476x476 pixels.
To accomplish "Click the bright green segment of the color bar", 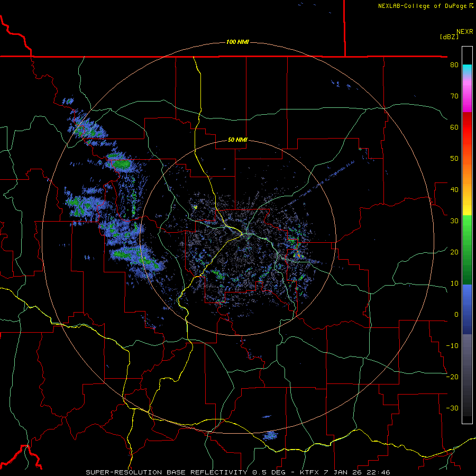I will [x=467, y=226].
